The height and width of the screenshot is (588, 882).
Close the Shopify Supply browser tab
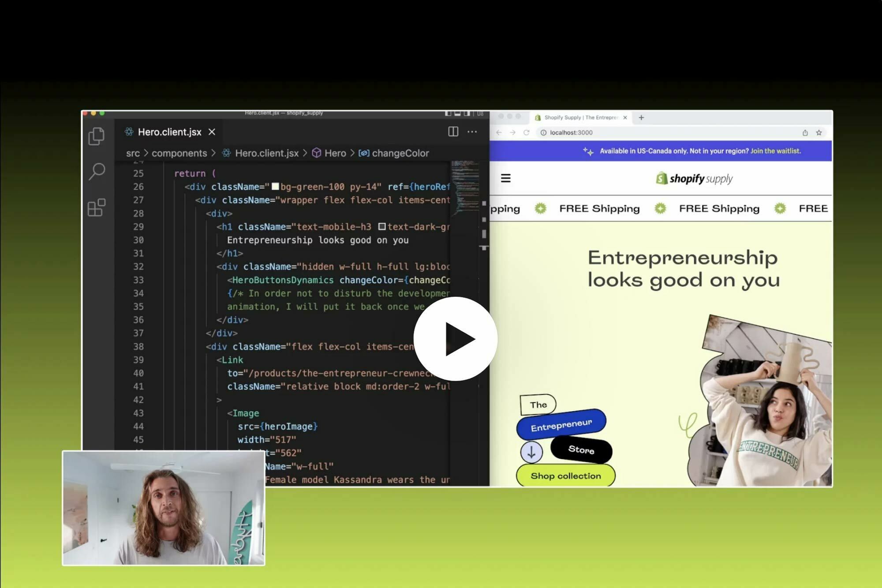625,117
